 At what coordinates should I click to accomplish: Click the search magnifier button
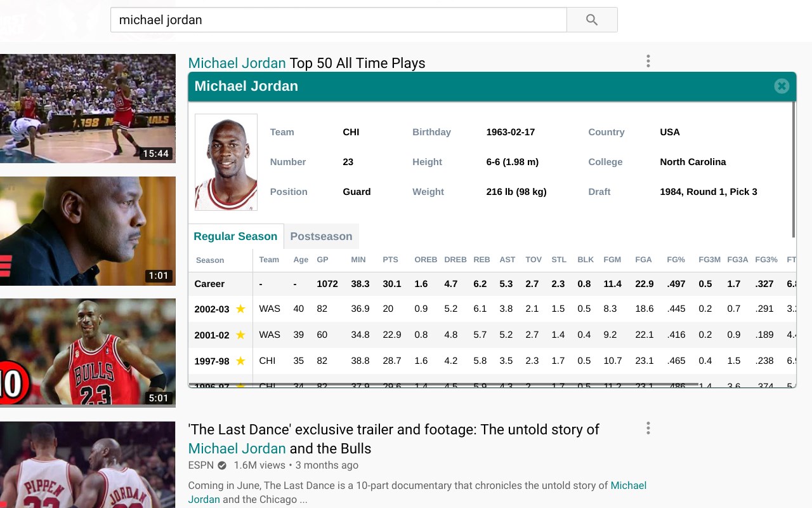(x=592, y=20)
